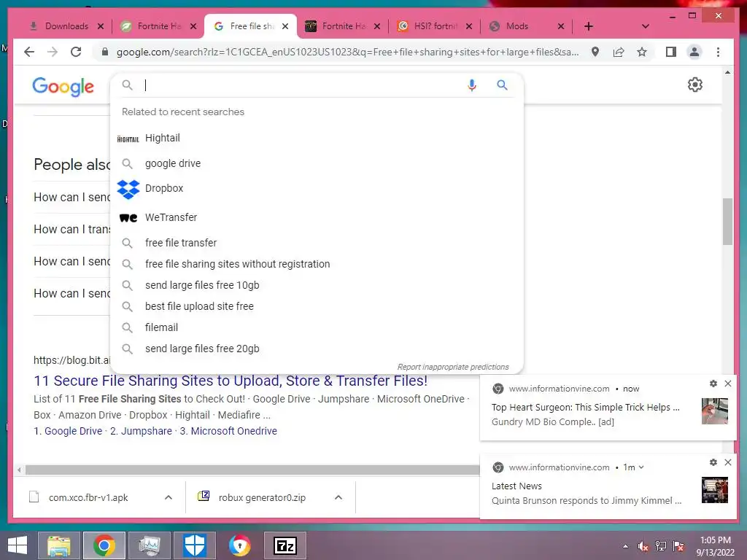The height and width of the screenshot is (560, 747).
Task: Click in the Google search input field
Action: [x=303, y=85]
